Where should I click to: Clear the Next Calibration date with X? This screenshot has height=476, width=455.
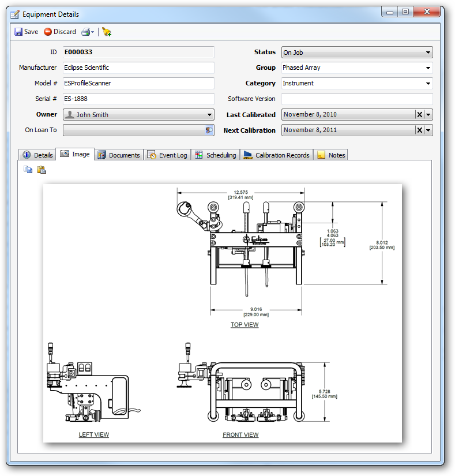click(419, 130)
